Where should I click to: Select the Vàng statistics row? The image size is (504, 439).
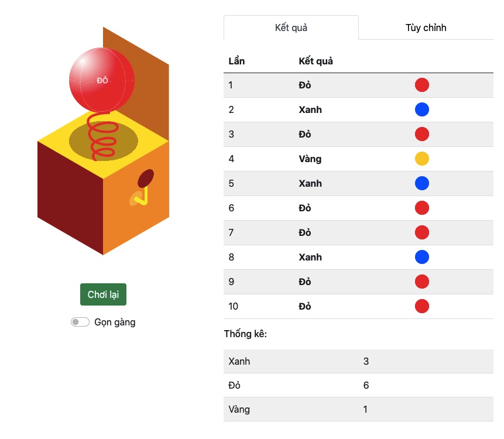point(358,409)
